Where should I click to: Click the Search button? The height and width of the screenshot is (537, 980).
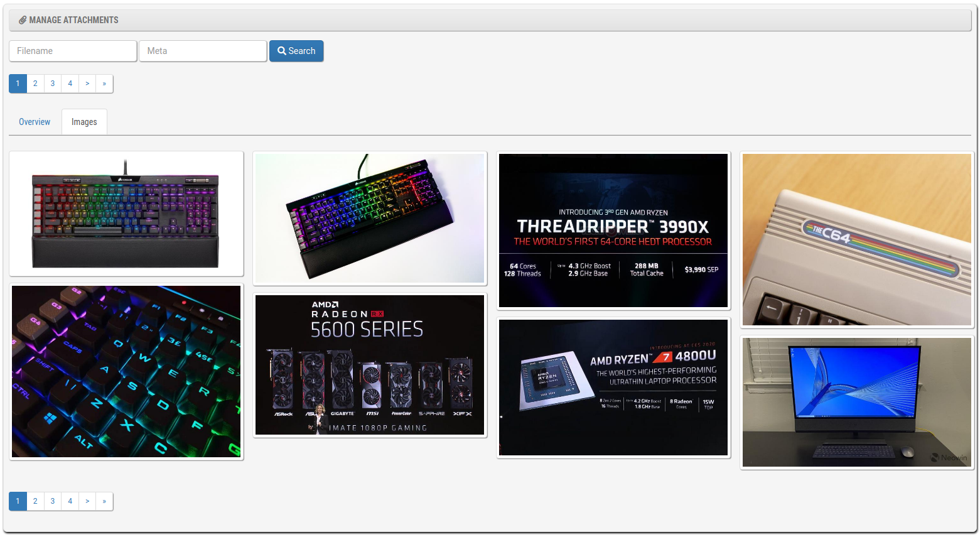click(296, 51)
